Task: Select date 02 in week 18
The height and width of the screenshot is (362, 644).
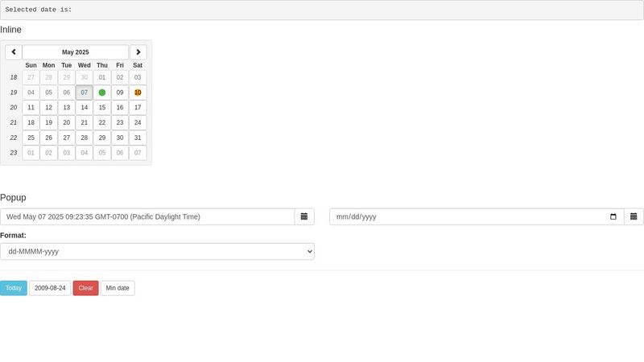Action: pyautogui.click(x=120, y=77)
